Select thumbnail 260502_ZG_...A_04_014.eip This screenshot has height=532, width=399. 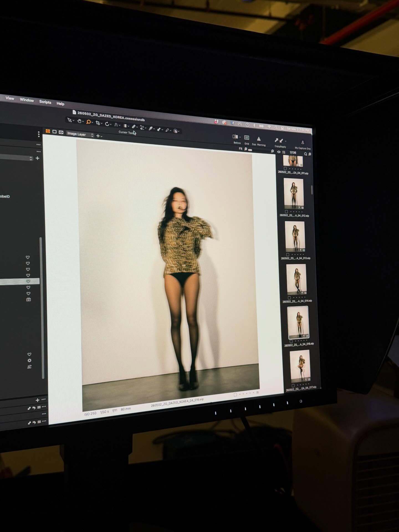[297, 279]
